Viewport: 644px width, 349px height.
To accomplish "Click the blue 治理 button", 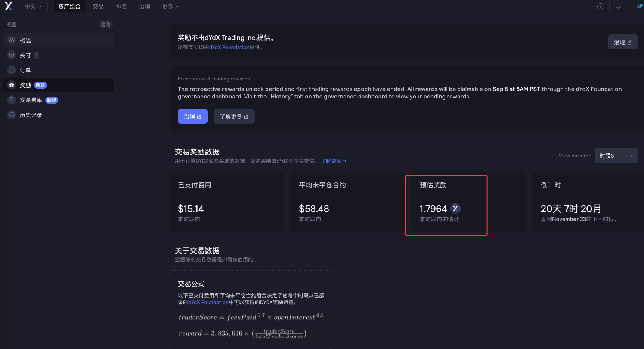I will [x=192, y=116].
